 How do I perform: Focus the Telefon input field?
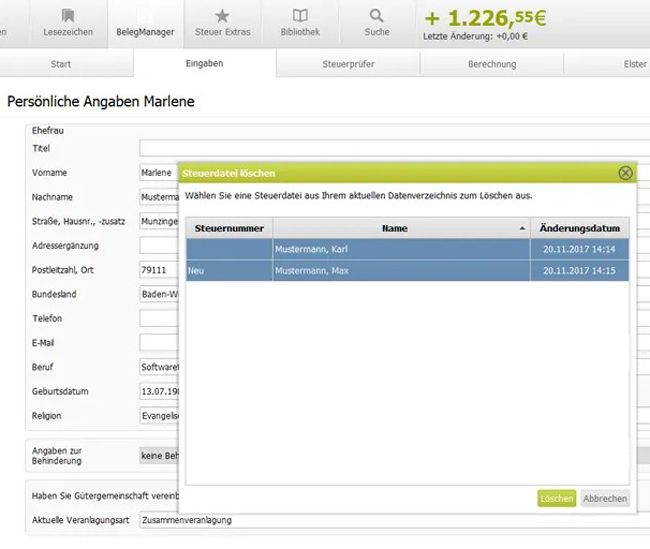(159, 318)
